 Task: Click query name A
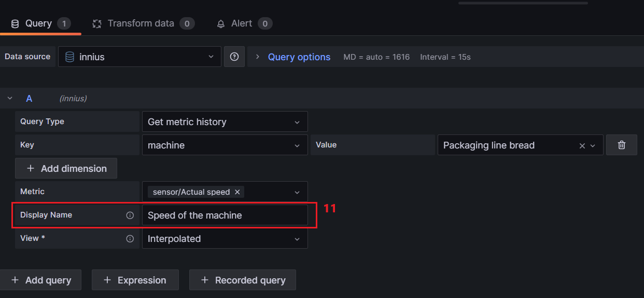pos(29,98)
